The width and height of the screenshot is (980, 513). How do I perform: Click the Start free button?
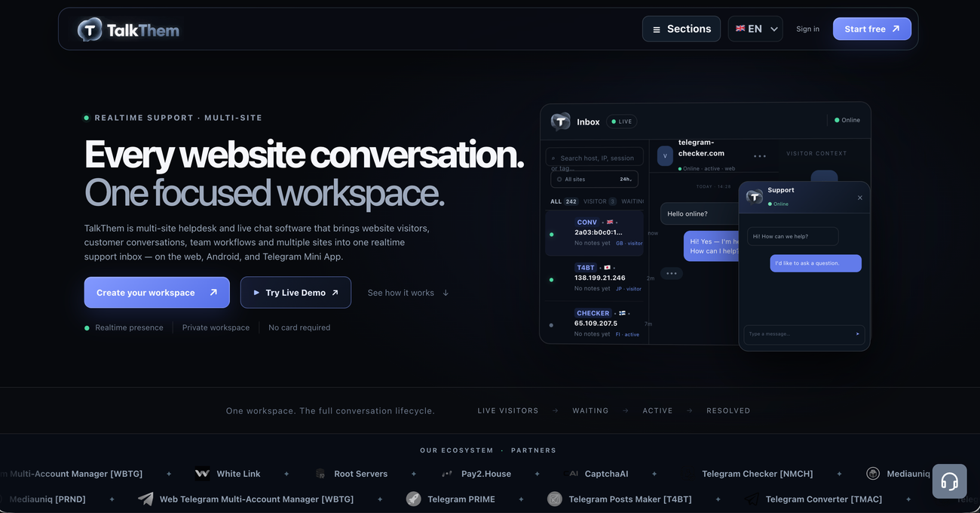(872, 29)
